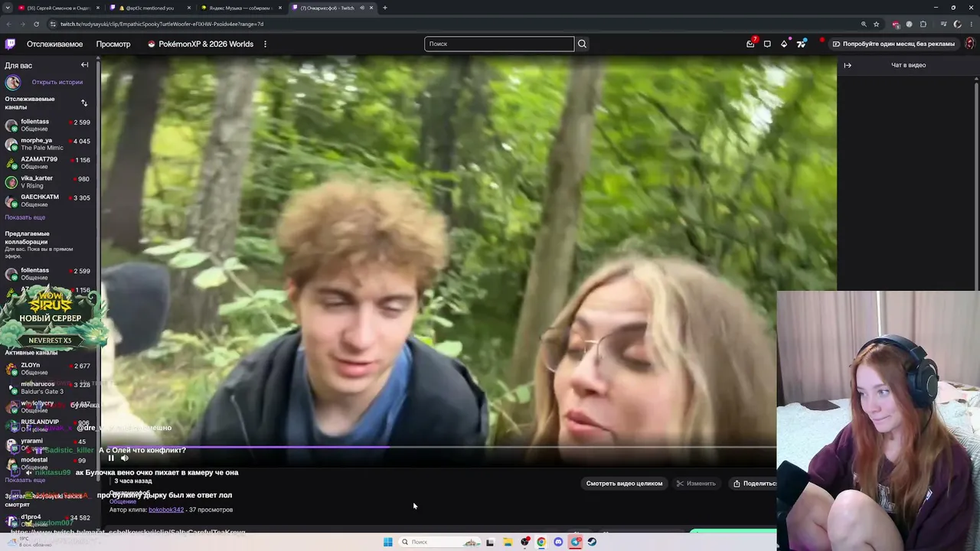
Task: Sort followed channels with the arrows icon
Action: click(x=84, y=103)
